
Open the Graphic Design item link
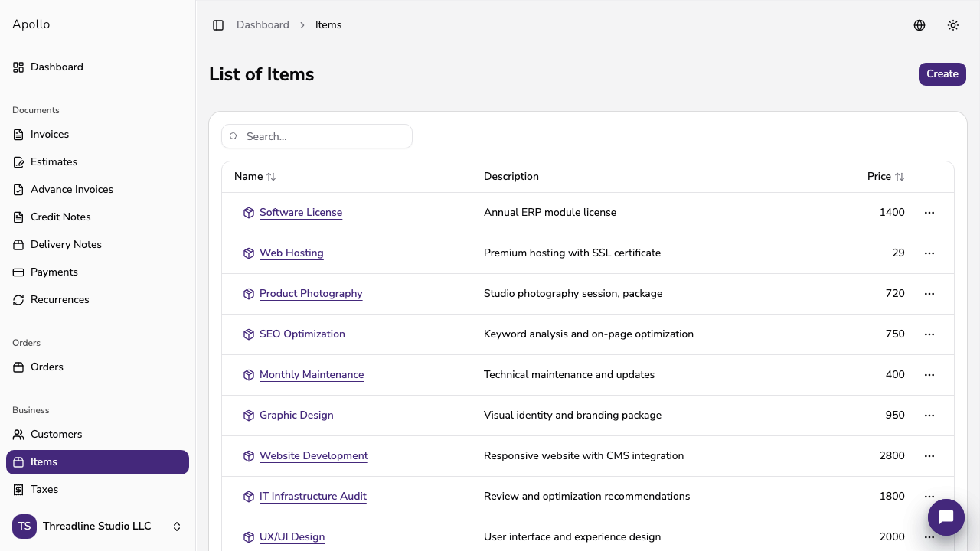[x=296, y=416]
